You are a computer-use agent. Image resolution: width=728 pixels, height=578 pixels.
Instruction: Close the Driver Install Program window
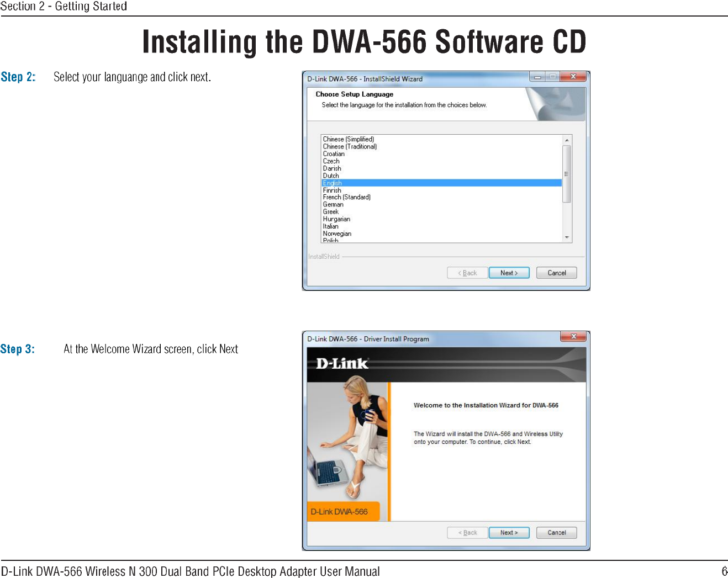tap(573, 336)
